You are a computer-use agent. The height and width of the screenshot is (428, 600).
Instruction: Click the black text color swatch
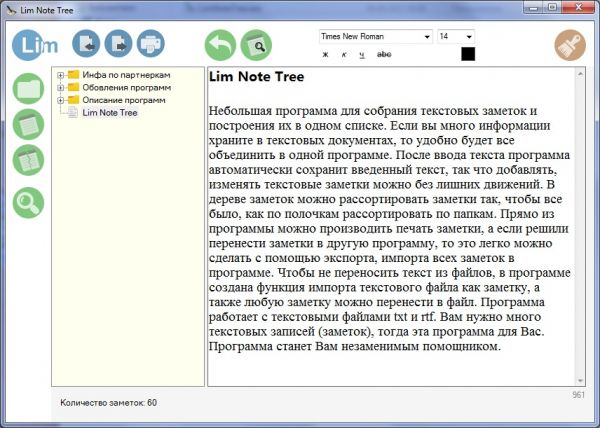click(x=468, y=54)
